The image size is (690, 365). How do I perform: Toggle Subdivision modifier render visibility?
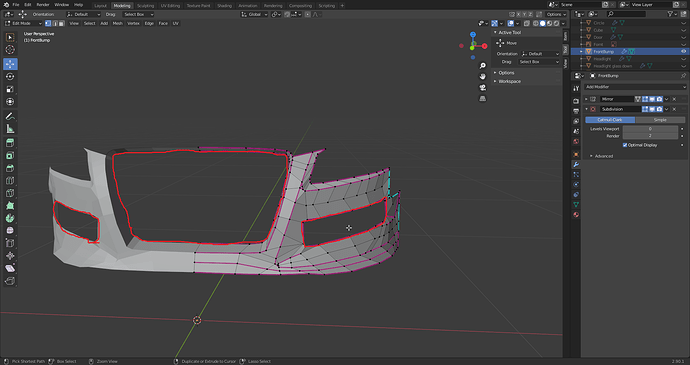659,109
